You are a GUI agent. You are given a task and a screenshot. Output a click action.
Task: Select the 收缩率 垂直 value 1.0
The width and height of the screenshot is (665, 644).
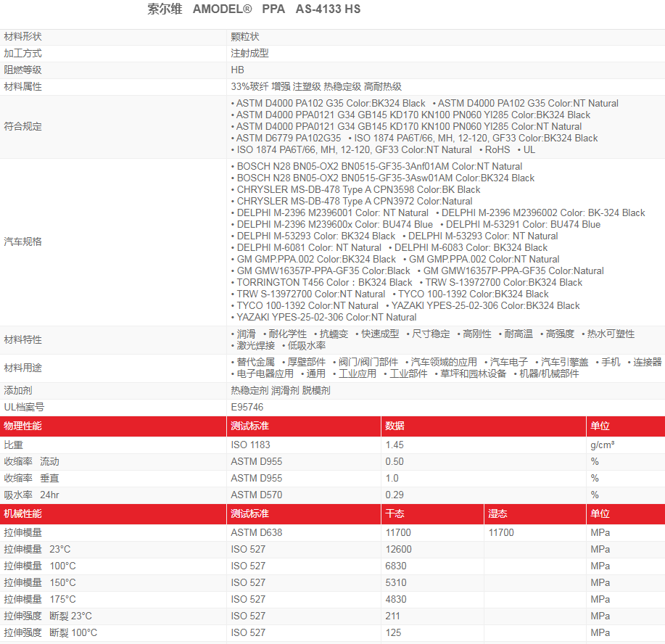392,479
